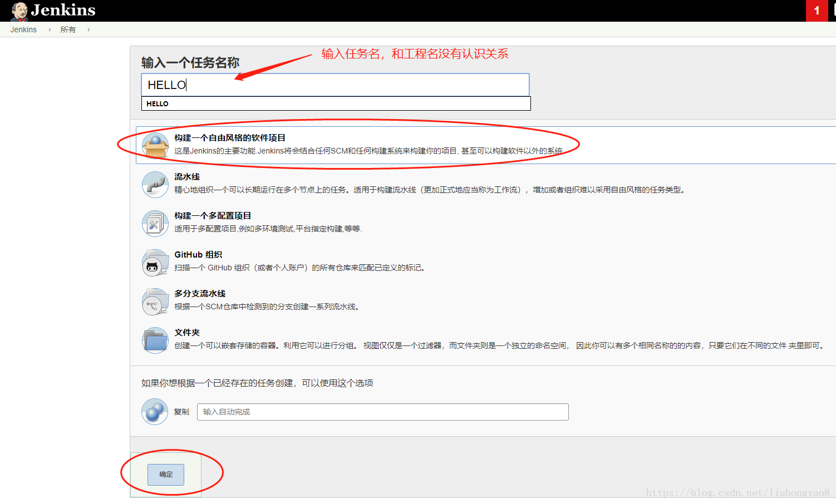Select the GitHub organization cat icon

(155, 262)
